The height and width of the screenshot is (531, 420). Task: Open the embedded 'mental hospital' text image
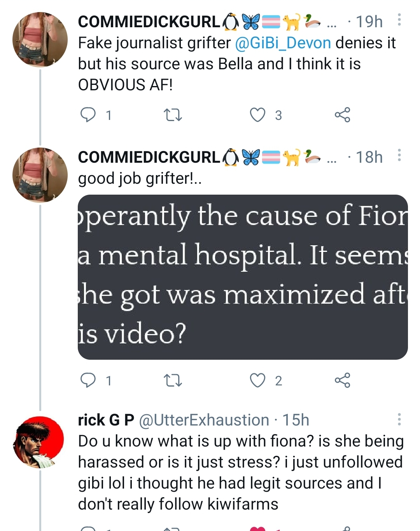pyautogui.click(x=243, y=277)
